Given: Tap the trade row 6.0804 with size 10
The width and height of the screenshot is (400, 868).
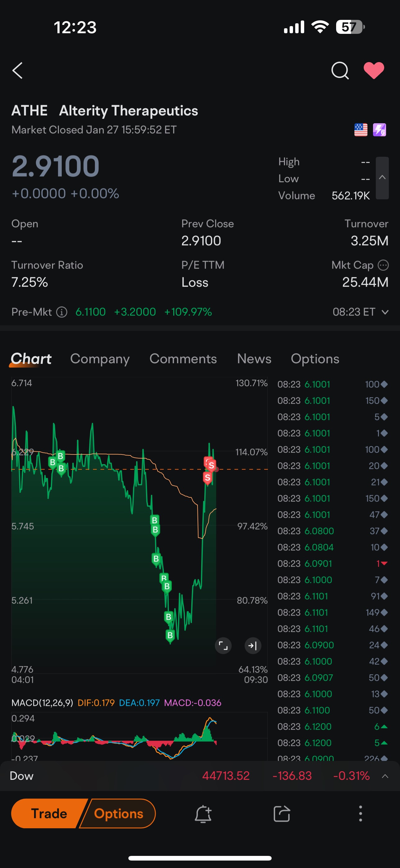Looking at the screenshot, I should [333, 547].
